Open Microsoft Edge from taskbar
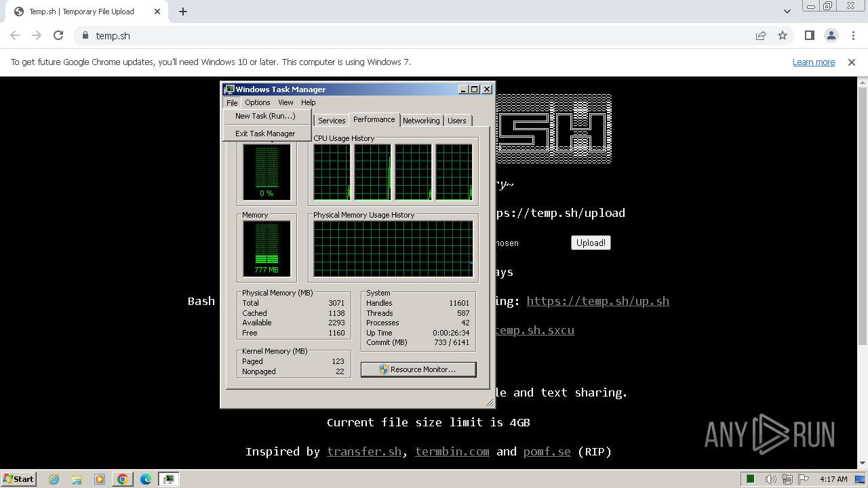 (x=146, y=479)
